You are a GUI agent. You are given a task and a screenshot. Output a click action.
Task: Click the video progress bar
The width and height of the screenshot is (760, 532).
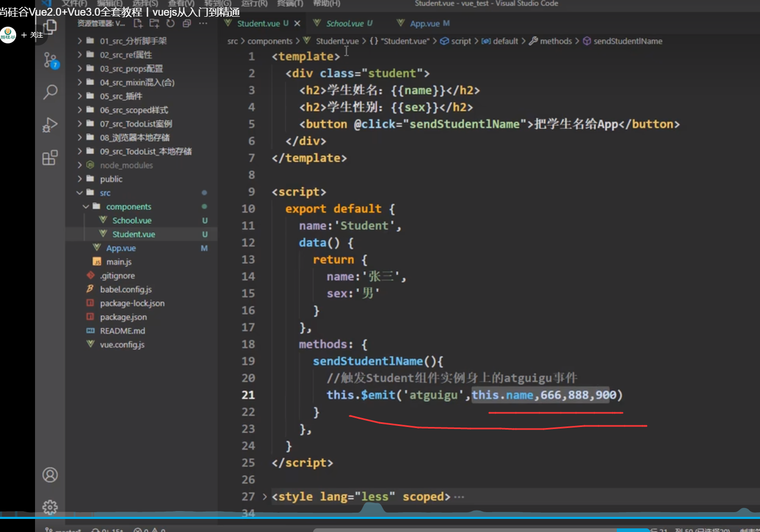[x=380, y=517]
